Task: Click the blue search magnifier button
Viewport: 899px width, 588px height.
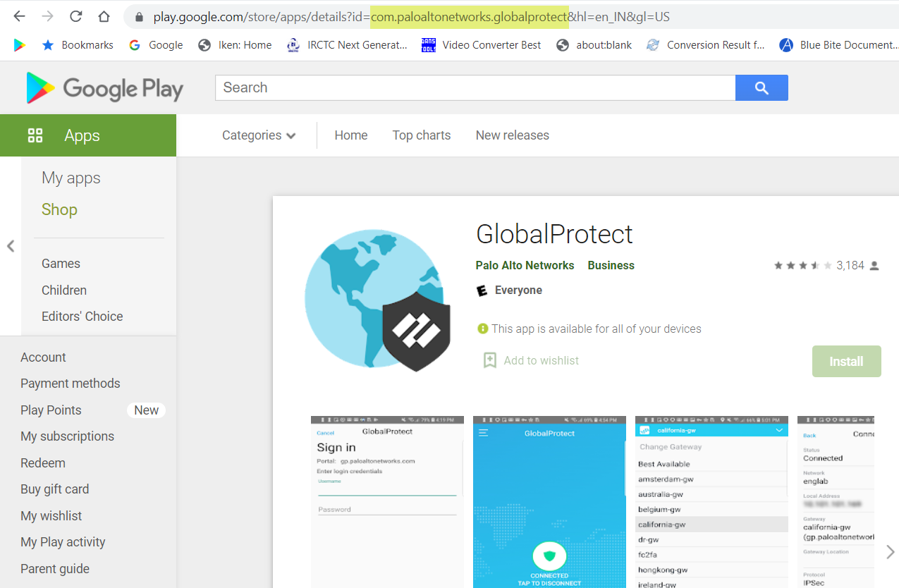Action: [761, 88]
